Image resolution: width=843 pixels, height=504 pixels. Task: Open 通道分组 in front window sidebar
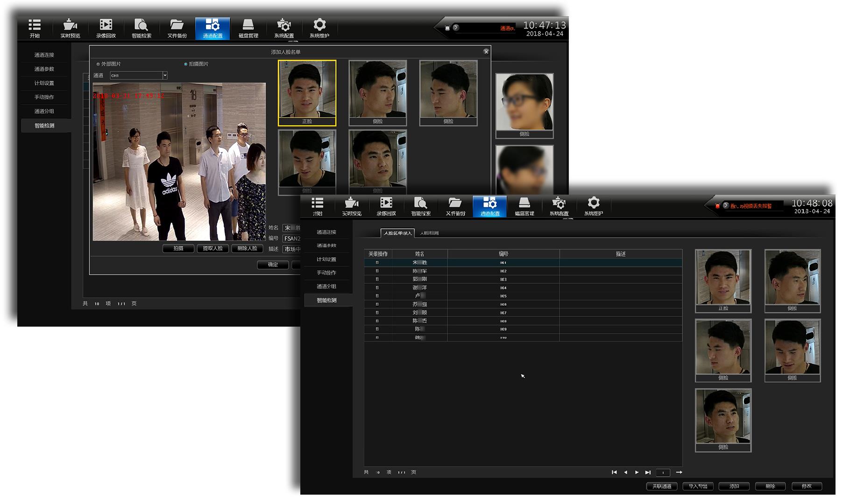(x=326, y=286)
